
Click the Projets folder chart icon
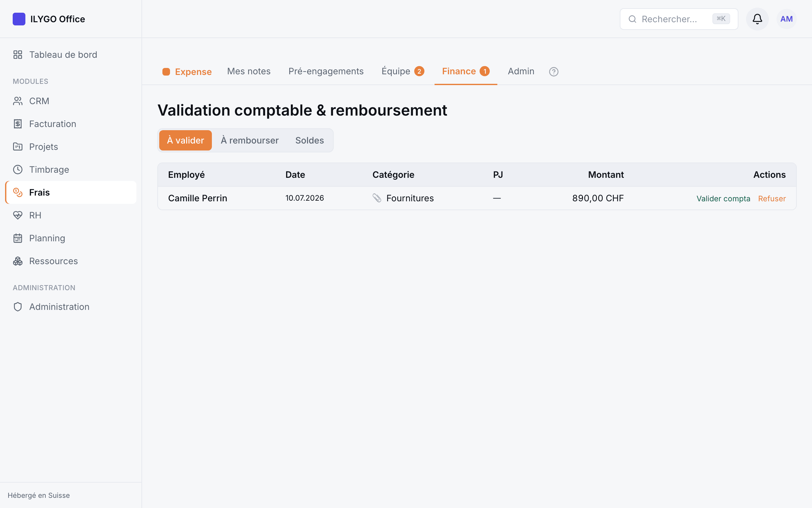(18, 146)
